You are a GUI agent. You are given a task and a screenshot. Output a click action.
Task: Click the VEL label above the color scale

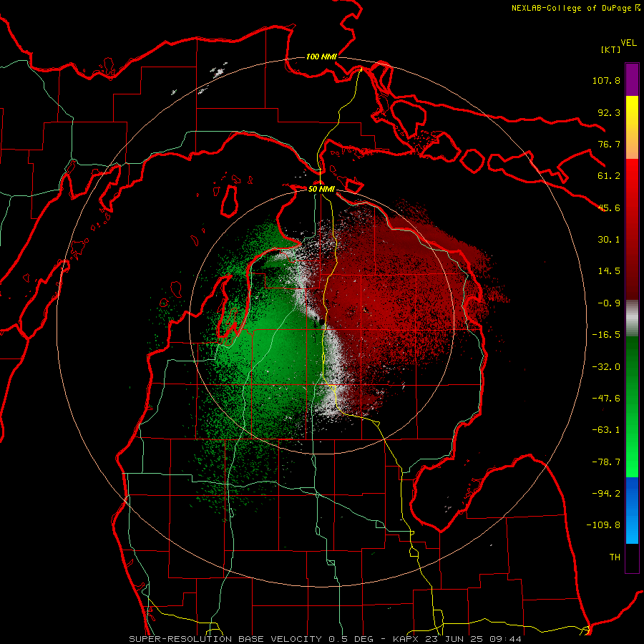pos(628,43)
